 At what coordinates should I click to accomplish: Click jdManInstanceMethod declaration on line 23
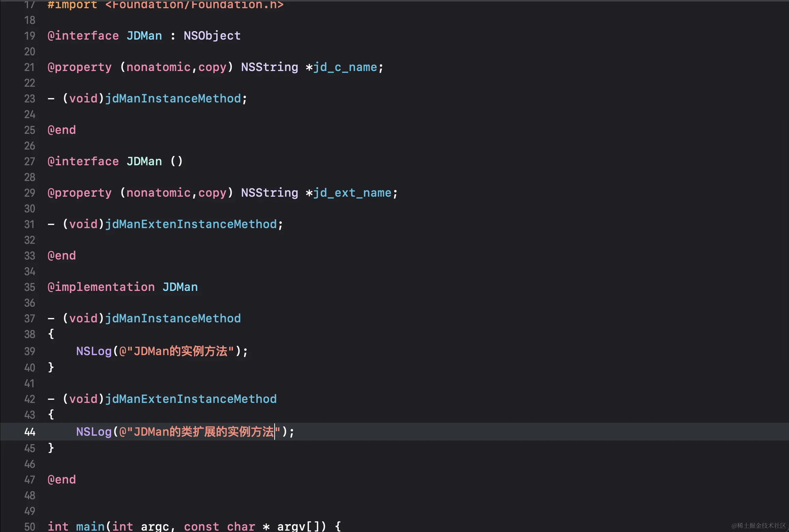pyautogui.click(x=173, y=99)
